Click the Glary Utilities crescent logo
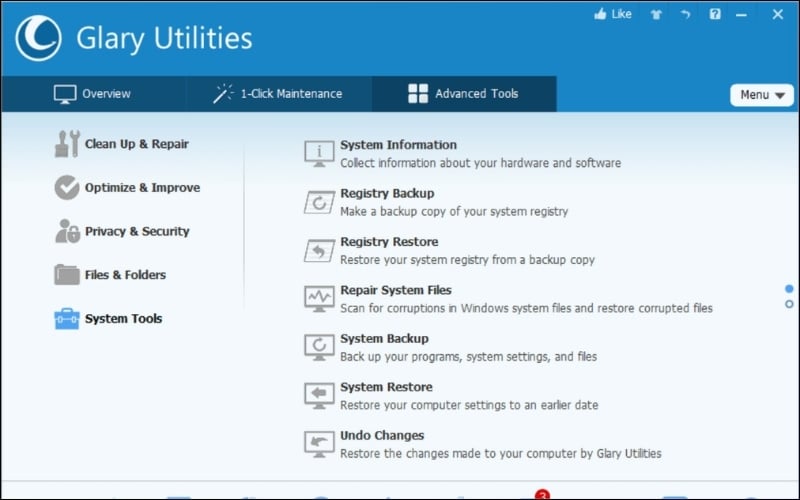Screen dimensions: 800x500 pos(38,38)
